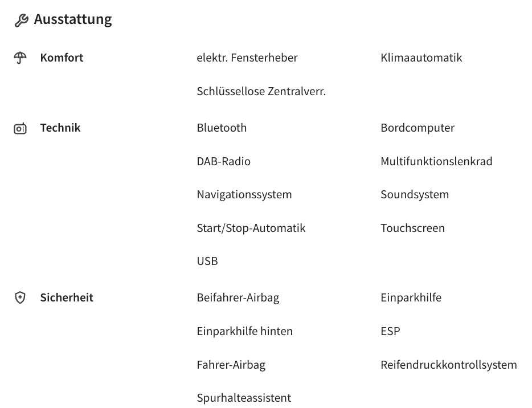Select the Bordcomputer entry
532x408 pixels.
tap(418, 128)
